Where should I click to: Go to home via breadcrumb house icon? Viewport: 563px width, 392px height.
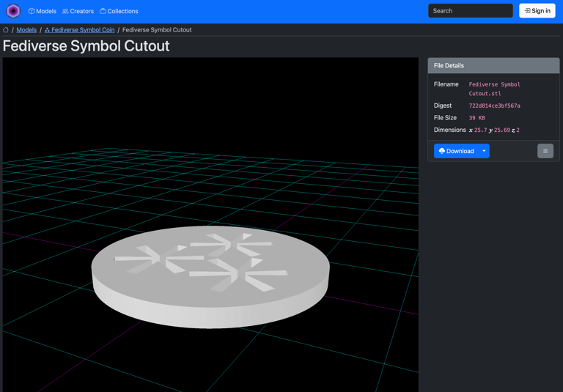pyautogui.click(x=6, y=30)
